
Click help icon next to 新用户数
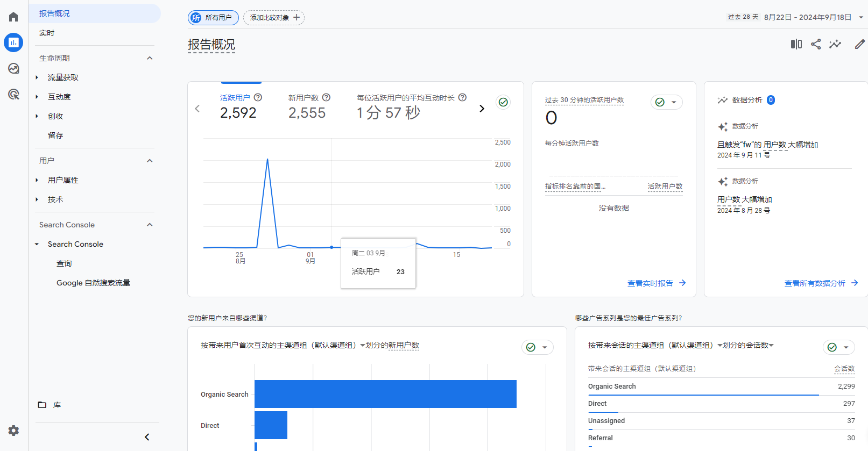point(326,97)
